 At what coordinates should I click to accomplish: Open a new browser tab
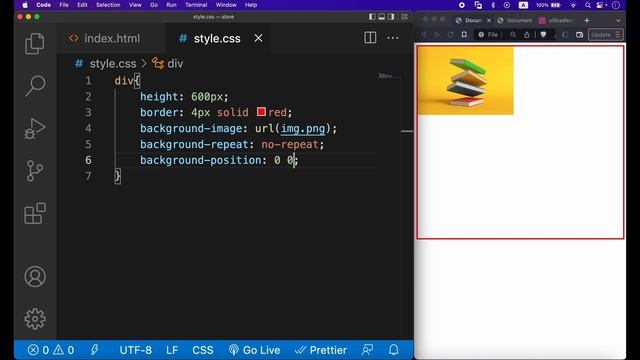point(587,20)
